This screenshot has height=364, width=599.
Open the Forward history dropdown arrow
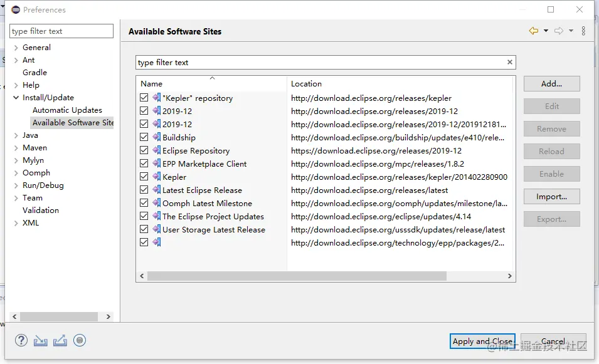571,31
